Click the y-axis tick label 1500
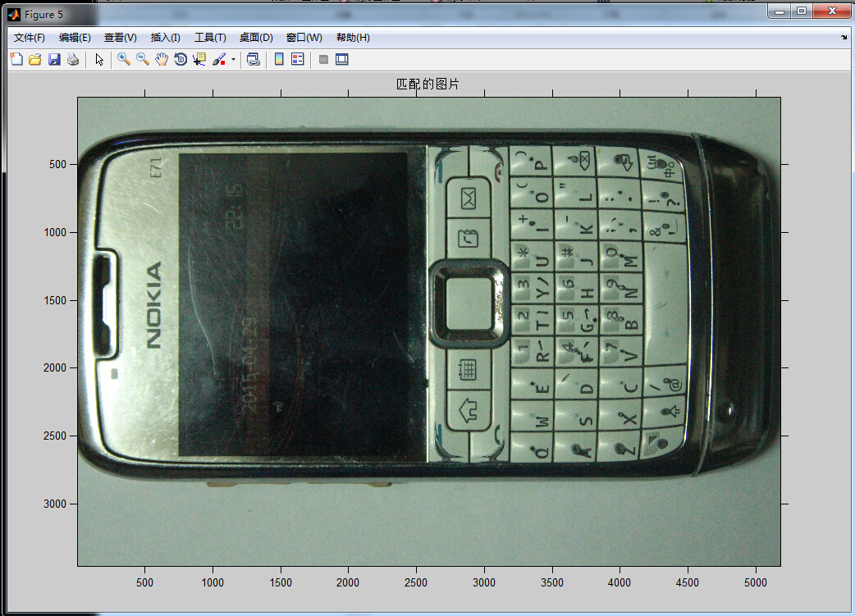 point(55,300)
